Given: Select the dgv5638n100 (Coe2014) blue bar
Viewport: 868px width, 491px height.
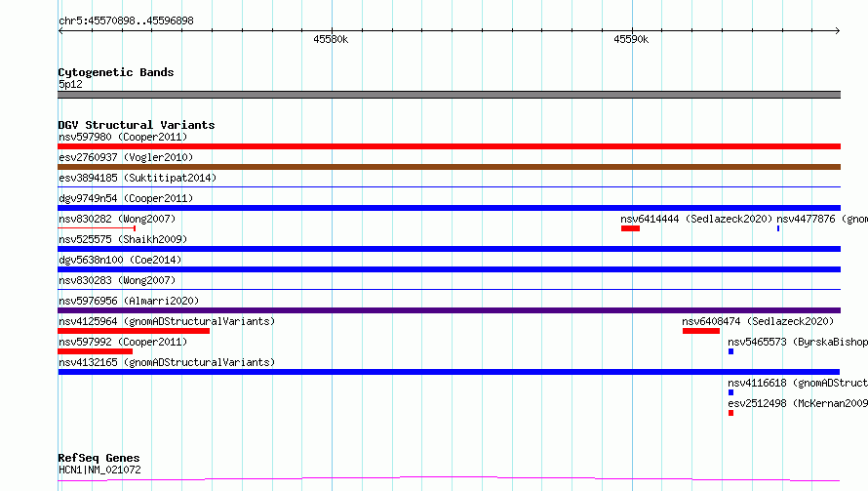Looking at the screenshot, I should point(449,269).
